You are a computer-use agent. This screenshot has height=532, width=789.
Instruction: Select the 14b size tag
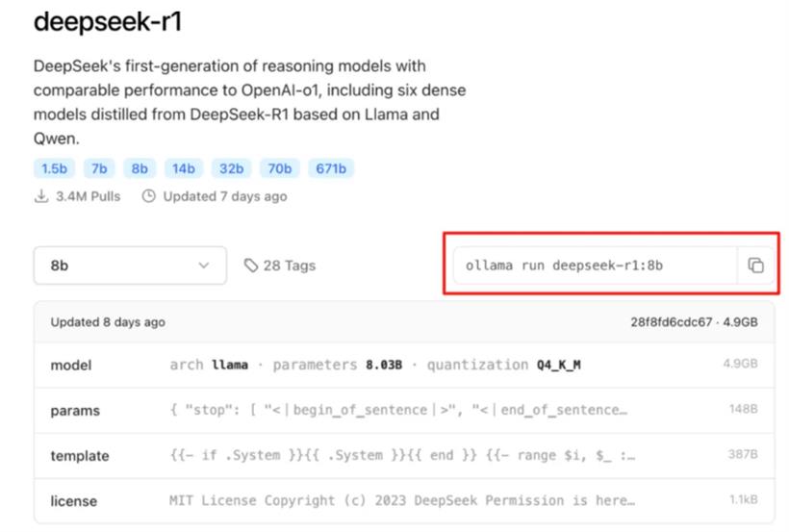[x=183, y=168]
